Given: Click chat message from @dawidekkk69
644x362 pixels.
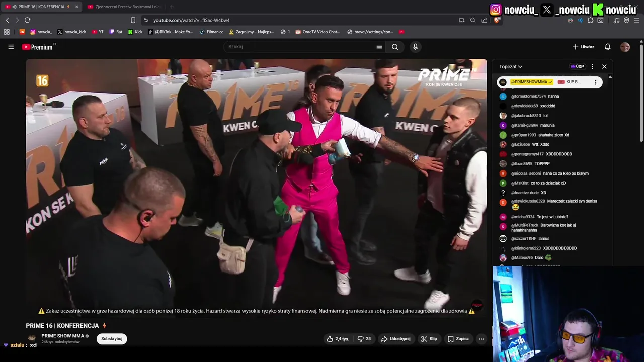Looking at the screenshot, I should (x=533, y=106).
